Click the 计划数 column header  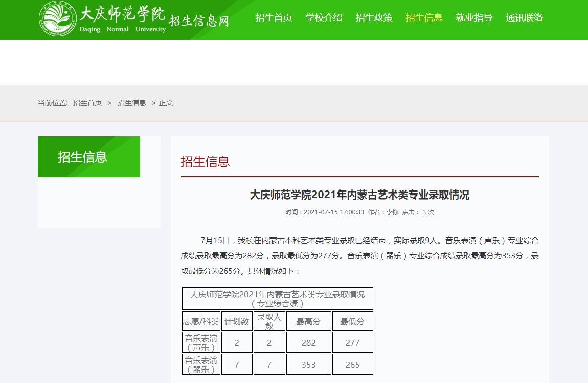237,321
